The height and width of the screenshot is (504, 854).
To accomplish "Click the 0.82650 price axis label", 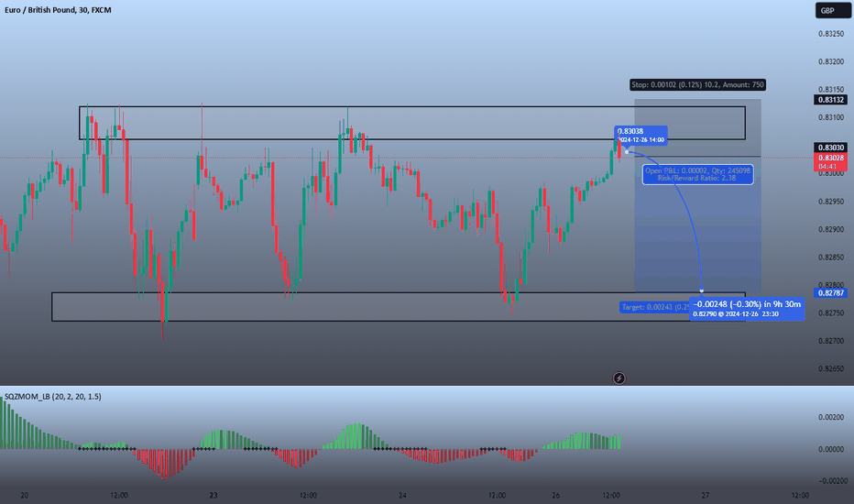I will click(830, 369).
